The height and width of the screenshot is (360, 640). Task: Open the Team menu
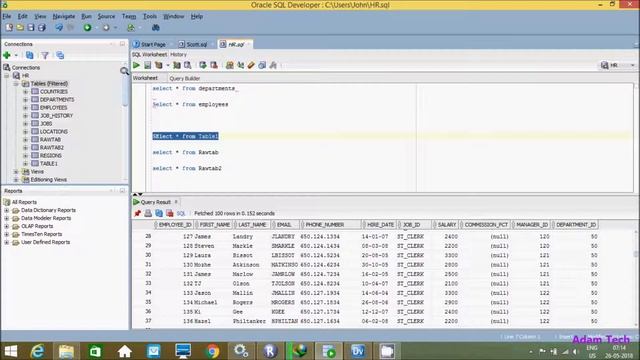pos(129,16)
